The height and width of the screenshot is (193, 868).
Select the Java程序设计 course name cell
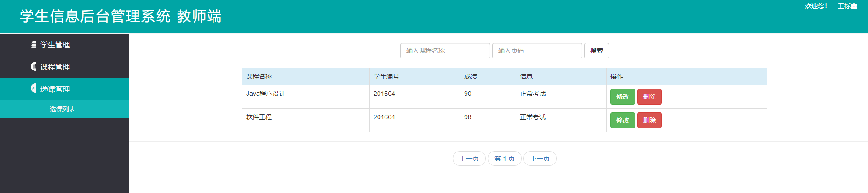[x=306, y=97]
